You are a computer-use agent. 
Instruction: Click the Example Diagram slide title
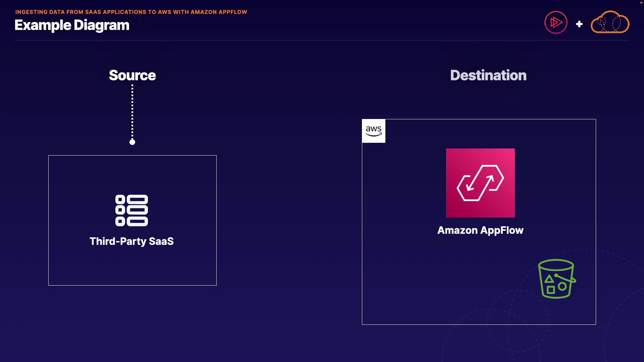[72, 25]
